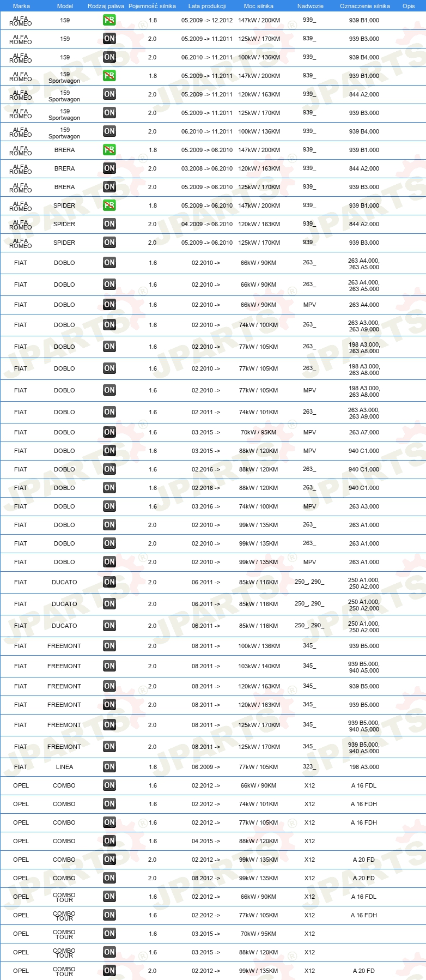Click the A 16 FDH cell in the COMBO 74kW row

(364, 804)
